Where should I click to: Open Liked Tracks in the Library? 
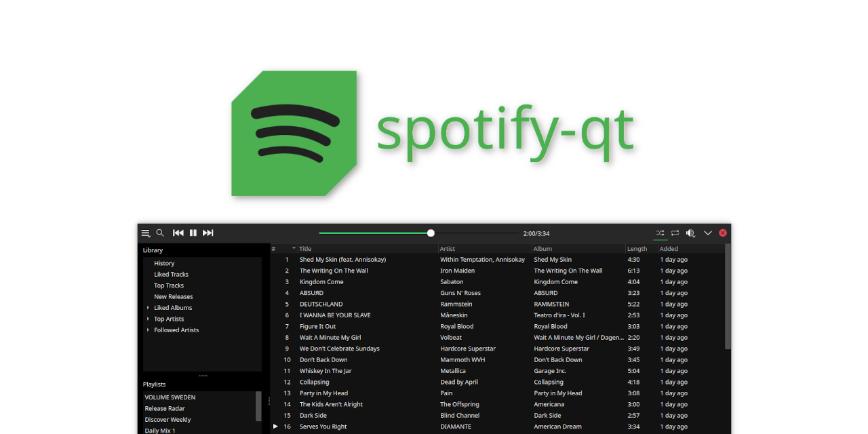coord(171,275)
